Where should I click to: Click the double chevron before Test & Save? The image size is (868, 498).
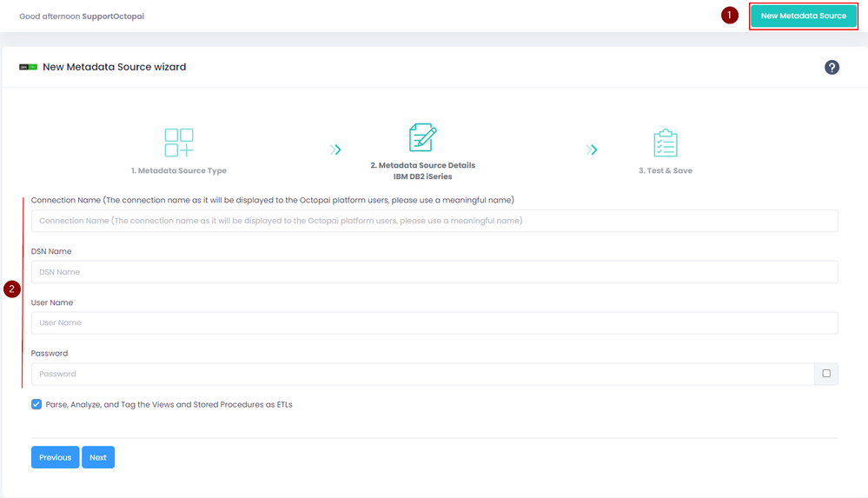pos(592,149)
